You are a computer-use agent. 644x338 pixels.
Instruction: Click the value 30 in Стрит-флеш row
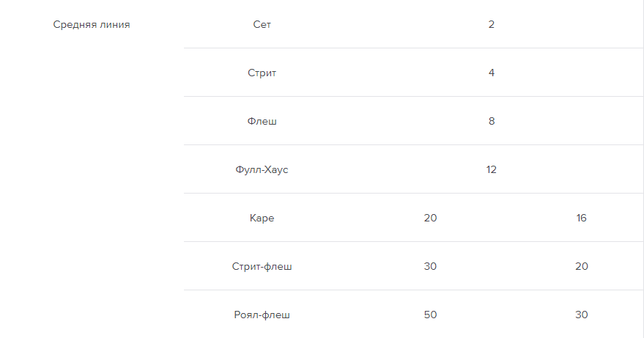(x=430, y=266)
